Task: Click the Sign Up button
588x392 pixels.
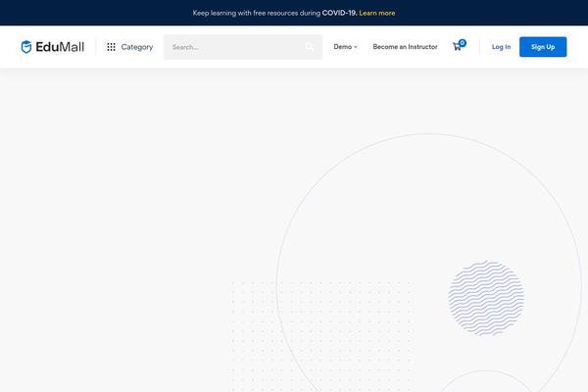Action: (543, 47)
